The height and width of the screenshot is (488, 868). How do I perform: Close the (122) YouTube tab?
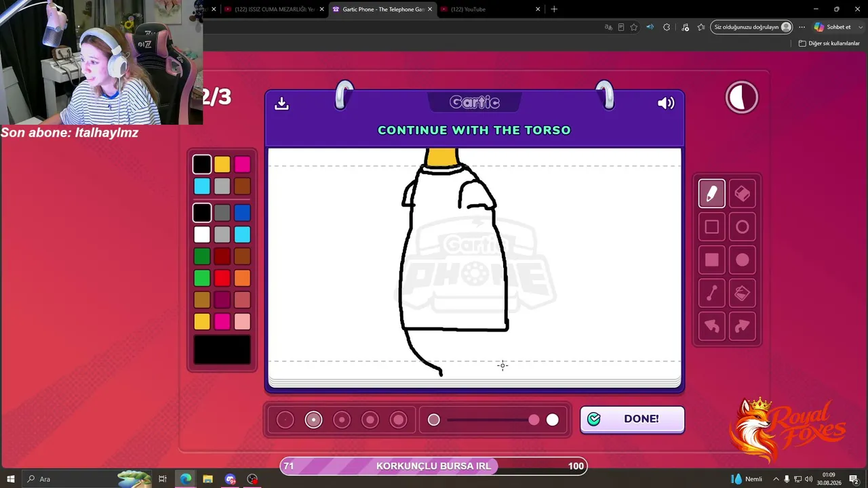(538, 9)
